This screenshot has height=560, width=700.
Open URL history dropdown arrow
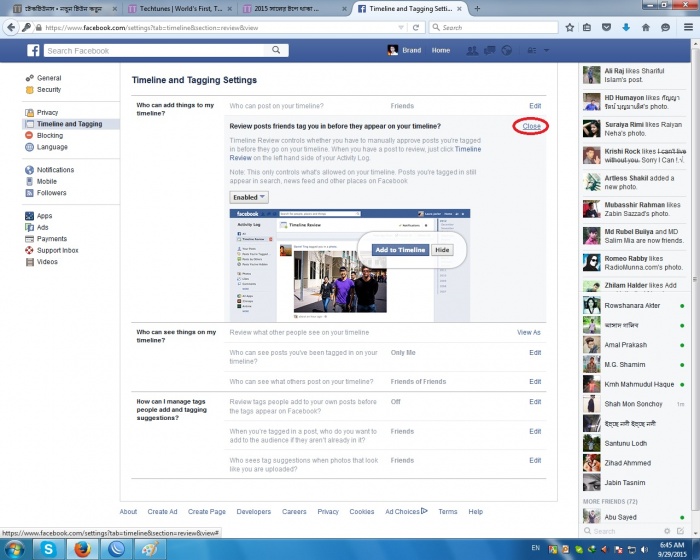tap(400, 28)
